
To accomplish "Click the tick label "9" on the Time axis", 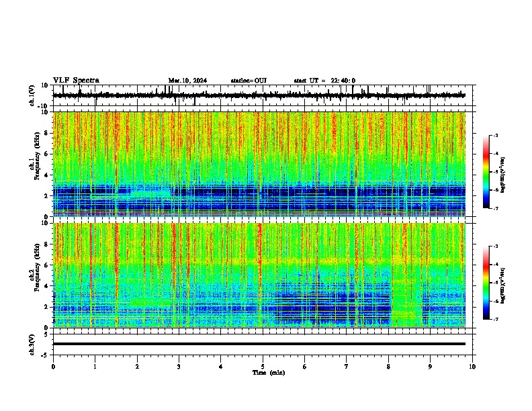I will click(430, 367).
